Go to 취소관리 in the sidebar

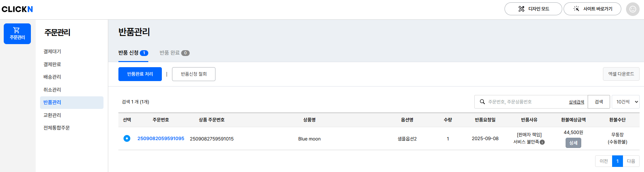click(x=52, y=90)
